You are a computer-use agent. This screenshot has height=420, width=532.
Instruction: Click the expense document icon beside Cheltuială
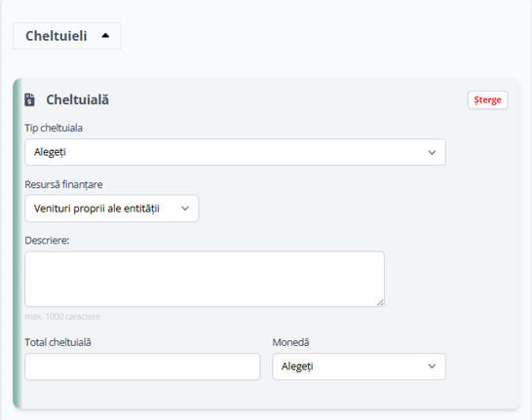coord(30,99)
